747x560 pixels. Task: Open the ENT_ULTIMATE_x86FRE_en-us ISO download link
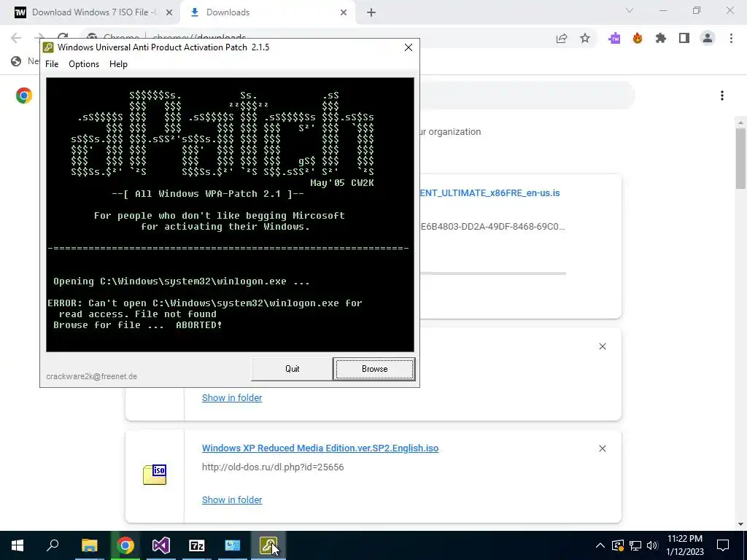490,192
